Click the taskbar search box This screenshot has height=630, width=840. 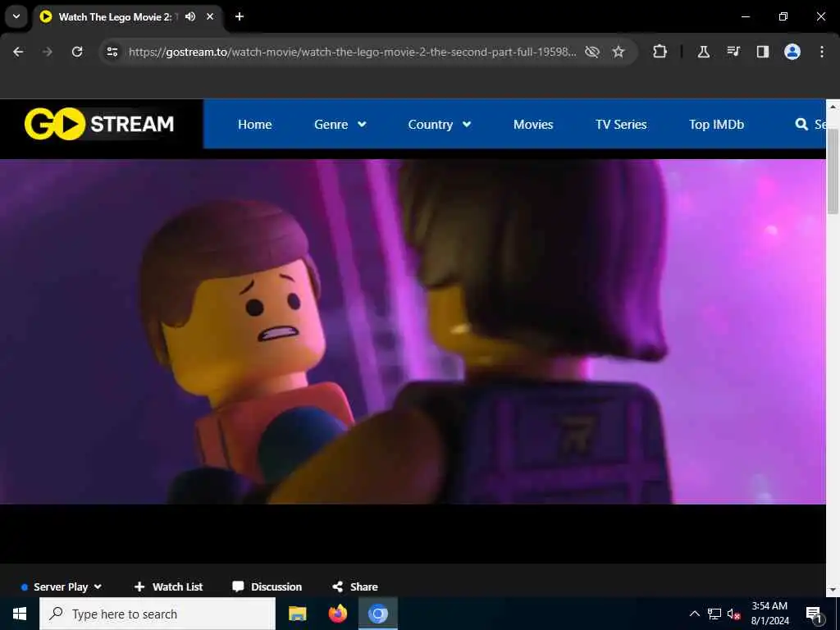click(x=157, y=614)
